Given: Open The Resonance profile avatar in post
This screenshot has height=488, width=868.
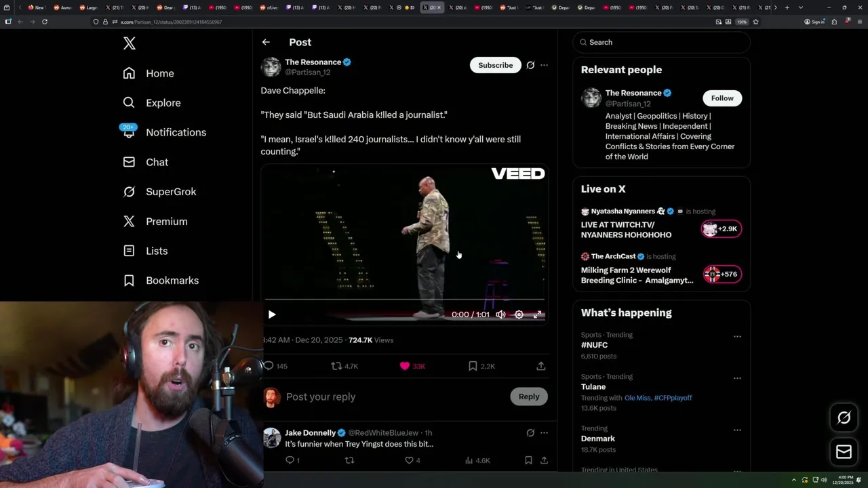Looking at the screenshot, I should coord(271,66).
